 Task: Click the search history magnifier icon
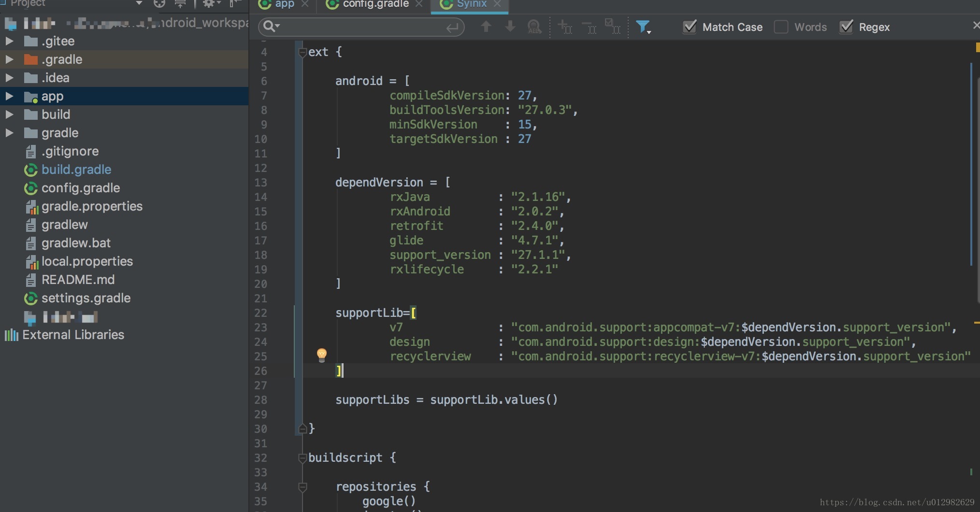(272, 27)
